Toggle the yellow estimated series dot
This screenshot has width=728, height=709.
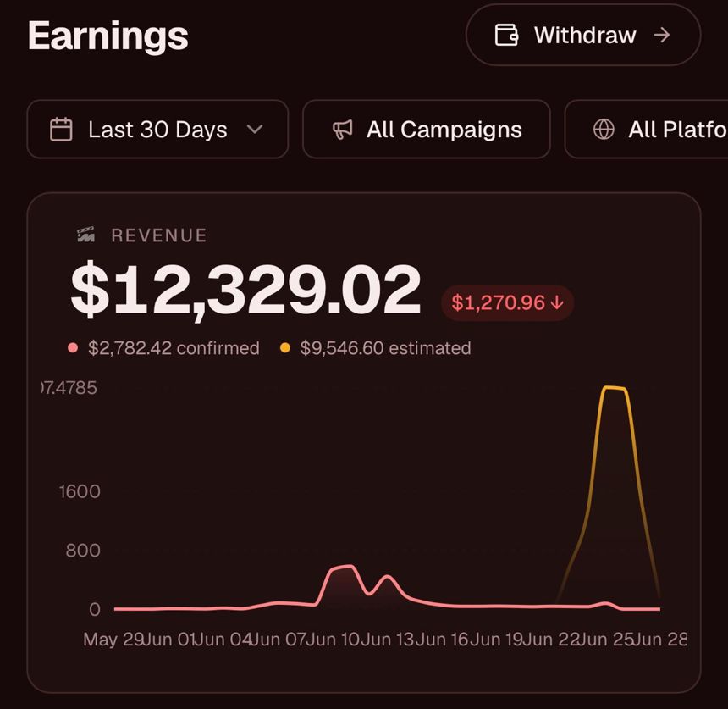pos(285,348)
